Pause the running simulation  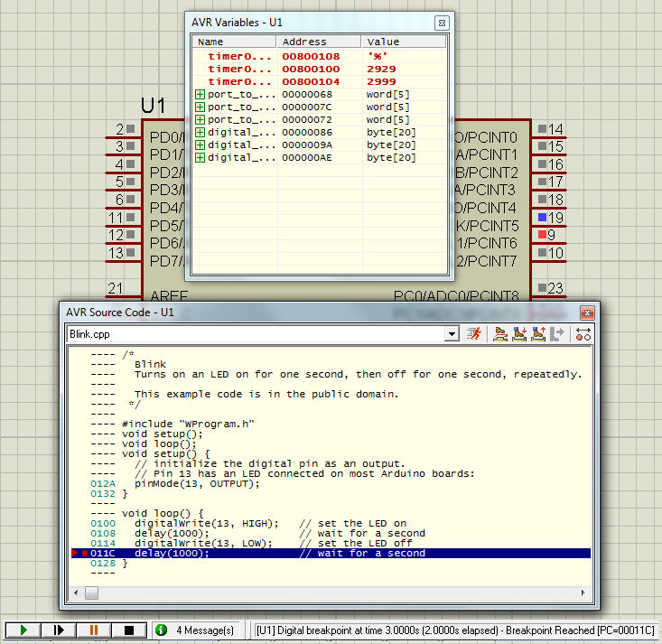(x=93, y=630)
